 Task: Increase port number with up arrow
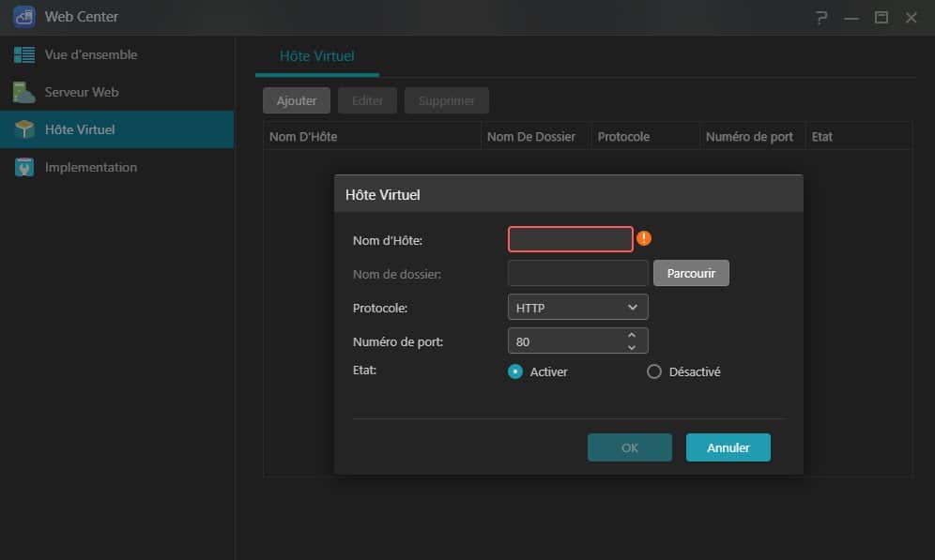click(632, 335)
